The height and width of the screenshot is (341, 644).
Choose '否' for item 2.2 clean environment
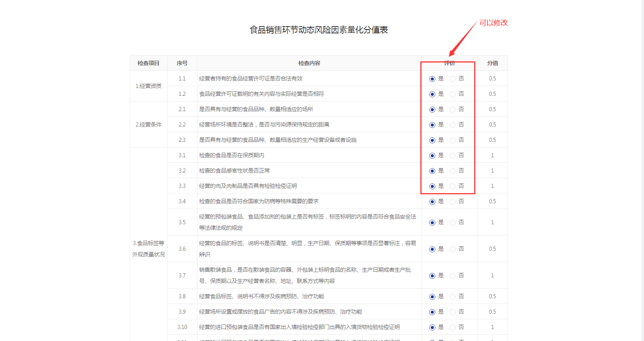click(453, 125)
